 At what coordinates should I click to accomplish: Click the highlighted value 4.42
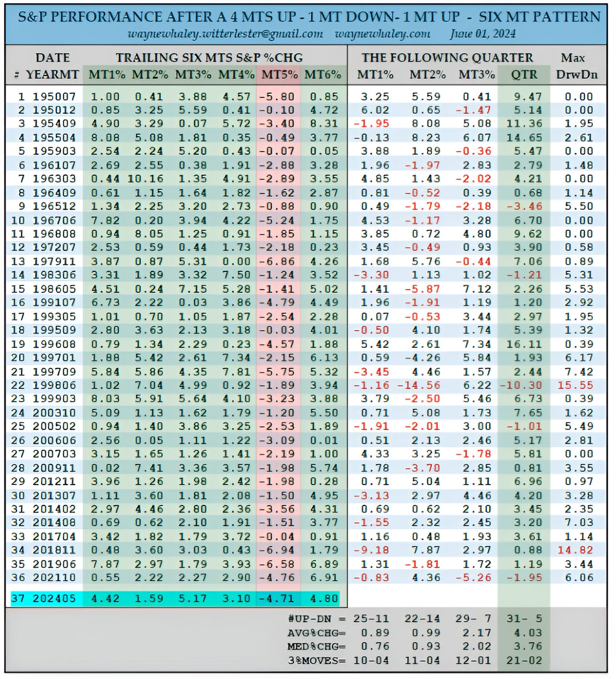click(x=105, y=598)
